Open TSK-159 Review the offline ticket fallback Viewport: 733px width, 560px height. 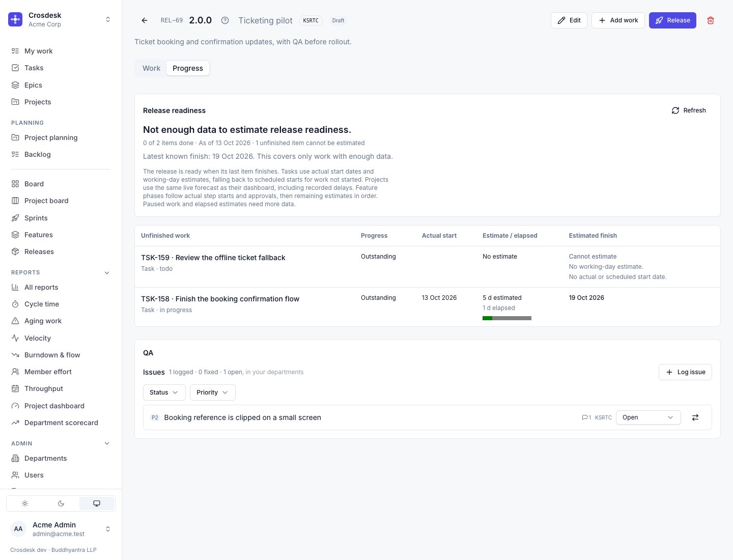pyautogui.click(x=213, y=258)
